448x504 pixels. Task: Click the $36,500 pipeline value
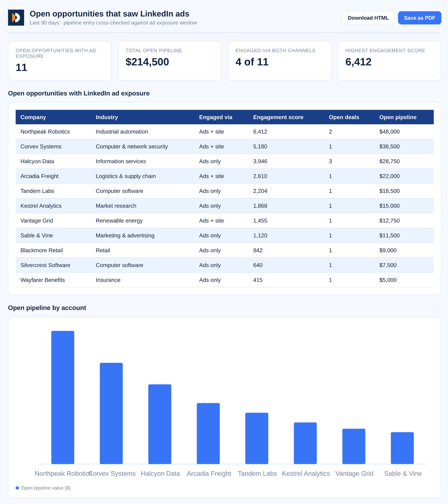(x=389, y=146)
